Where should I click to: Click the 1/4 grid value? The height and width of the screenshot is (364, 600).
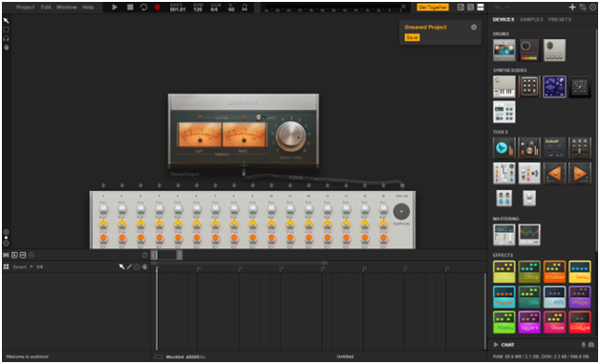(x=39, y=267)
